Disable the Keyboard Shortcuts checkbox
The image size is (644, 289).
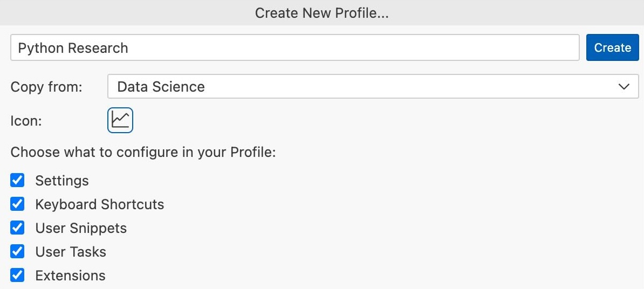click(17, 204)
